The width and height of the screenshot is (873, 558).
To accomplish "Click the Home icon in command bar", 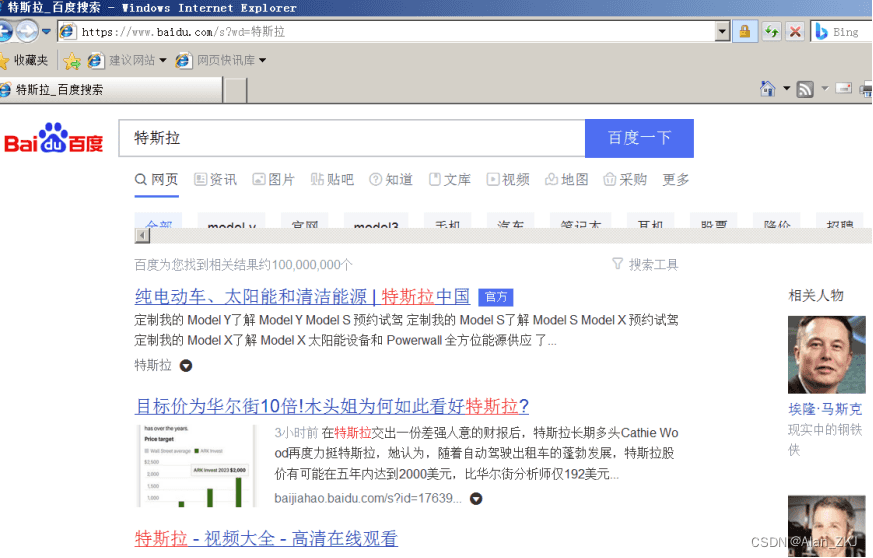I will (768, 89).
